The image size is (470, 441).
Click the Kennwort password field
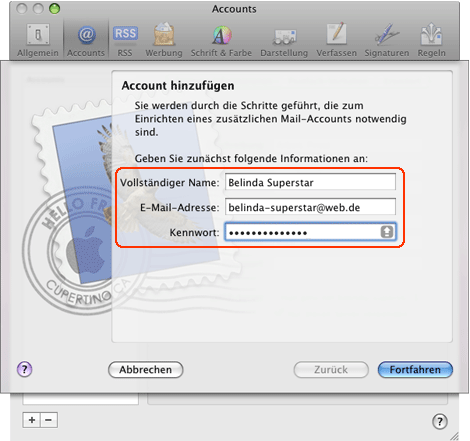click(310, 232)
